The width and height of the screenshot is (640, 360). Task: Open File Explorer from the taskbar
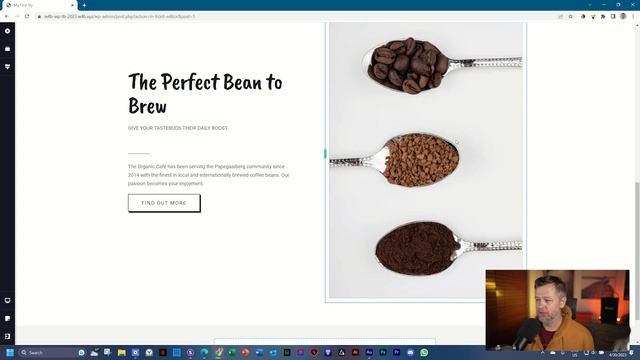pyautogui.click(x=122, y=352)
